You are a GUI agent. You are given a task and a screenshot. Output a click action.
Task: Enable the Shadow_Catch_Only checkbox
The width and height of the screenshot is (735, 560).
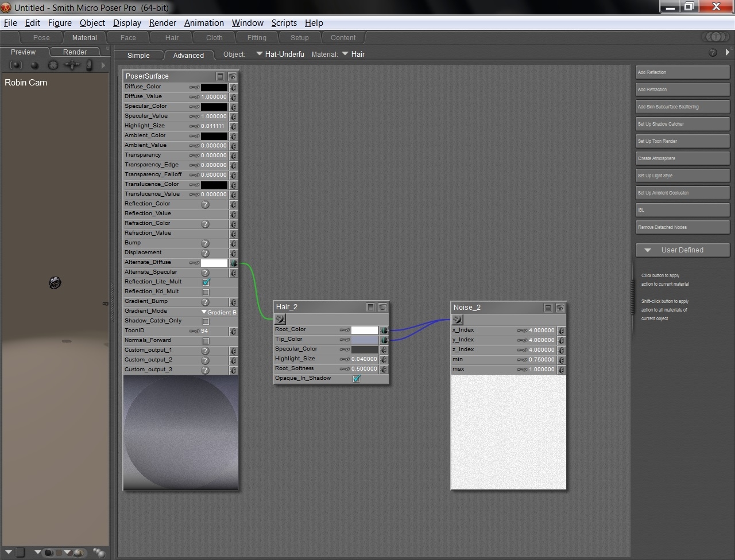point(206,321)
